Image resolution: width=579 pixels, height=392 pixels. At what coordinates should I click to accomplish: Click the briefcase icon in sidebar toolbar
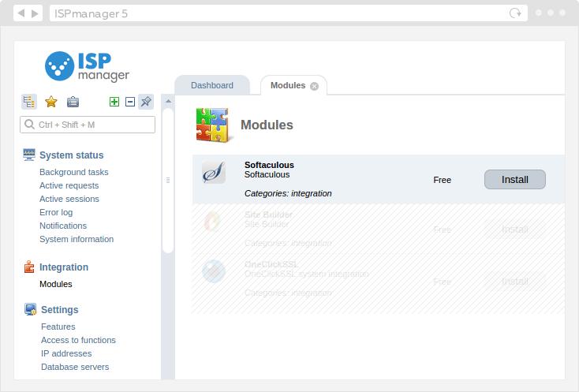click(73, 102)
